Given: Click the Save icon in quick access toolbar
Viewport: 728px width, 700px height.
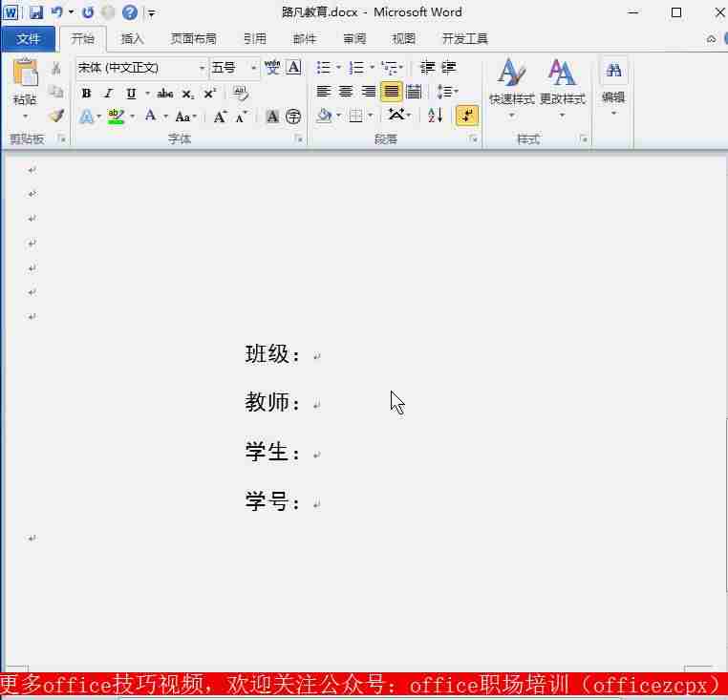Looking at the screenshot, I should click(35, 12).
